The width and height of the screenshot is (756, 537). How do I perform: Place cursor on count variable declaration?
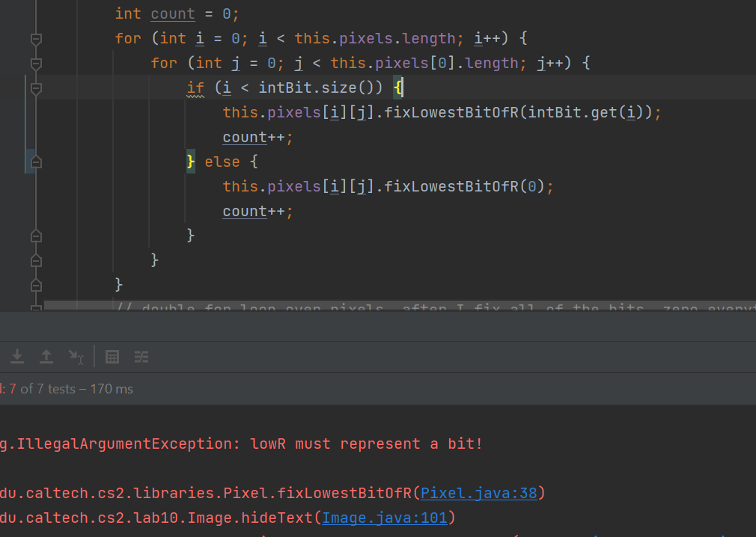(x=172, y=14)
